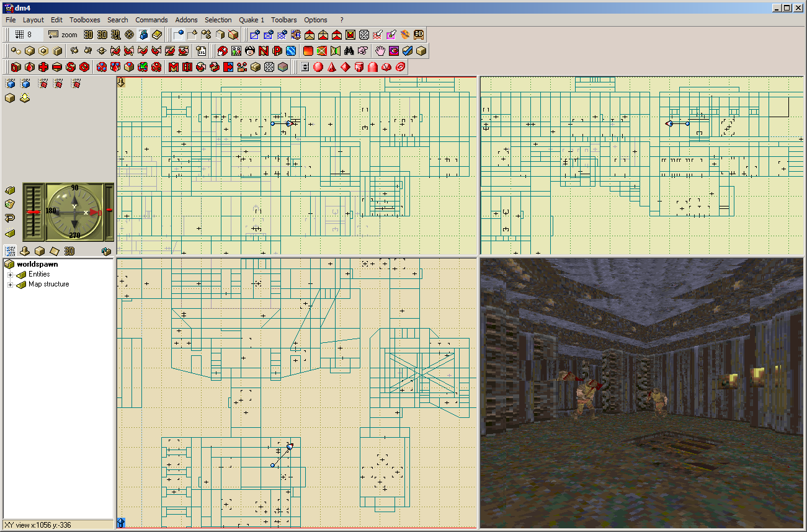Select the worldspawn tree item

[37, 265]
